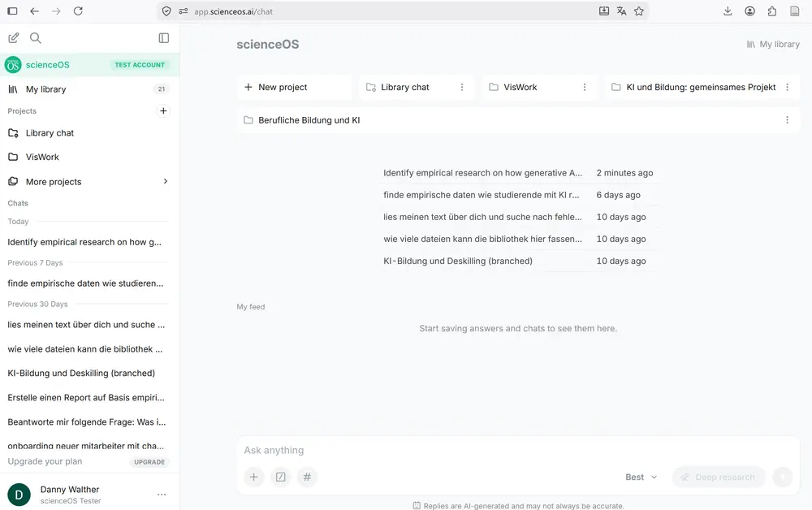
Task: Open recent chat 'wie viele dateien kann' in center list
Action: 518,240
